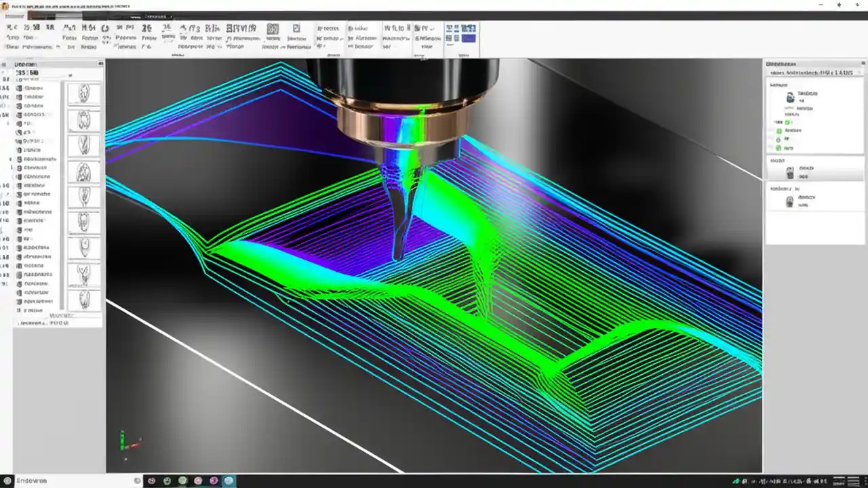This screenshot has height=488, width=868.
Task: Toggle the green visibility dot in the right settings list
Action: 778,131
